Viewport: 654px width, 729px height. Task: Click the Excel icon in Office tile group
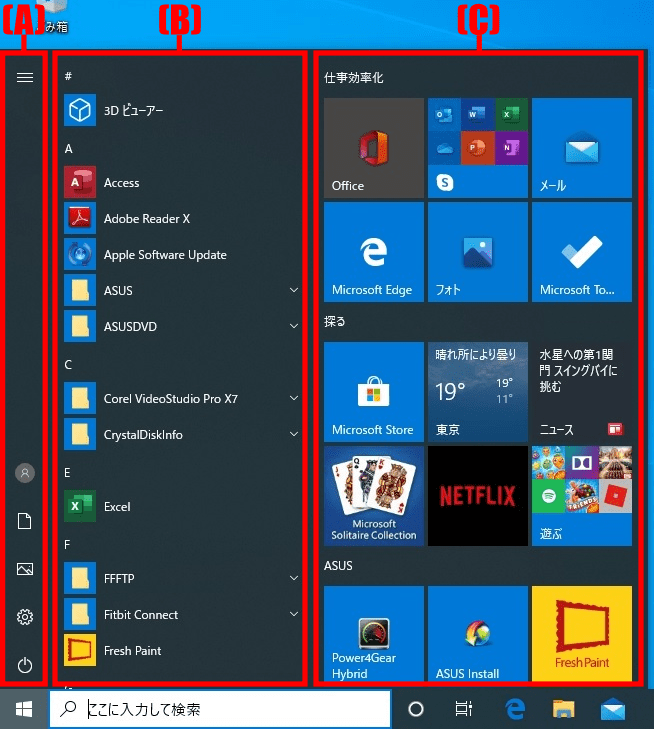pyautogui.click(x=511, y=114)
